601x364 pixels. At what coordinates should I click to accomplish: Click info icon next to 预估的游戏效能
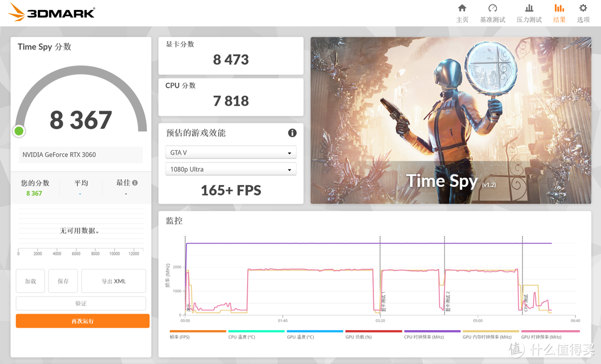(292, 133)
